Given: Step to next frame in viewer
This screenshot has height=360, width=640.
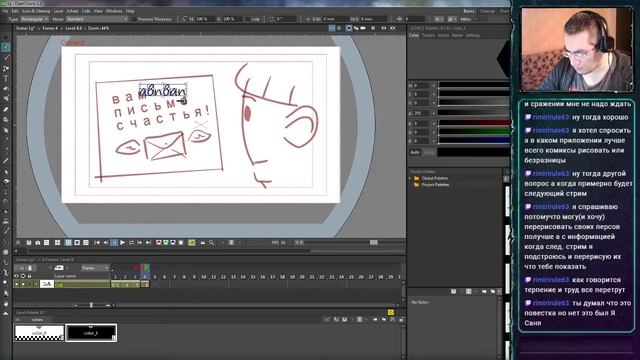Looking at the screenshot, I should (x=140, y=242).
